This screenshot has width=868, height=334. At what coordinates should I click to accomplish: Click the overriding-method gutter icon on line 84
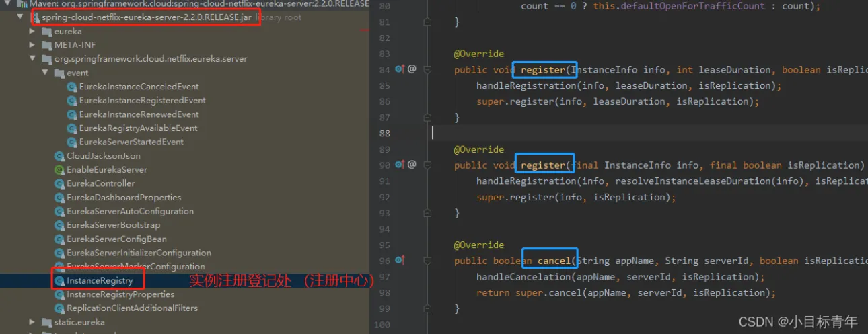click(400, 69)
